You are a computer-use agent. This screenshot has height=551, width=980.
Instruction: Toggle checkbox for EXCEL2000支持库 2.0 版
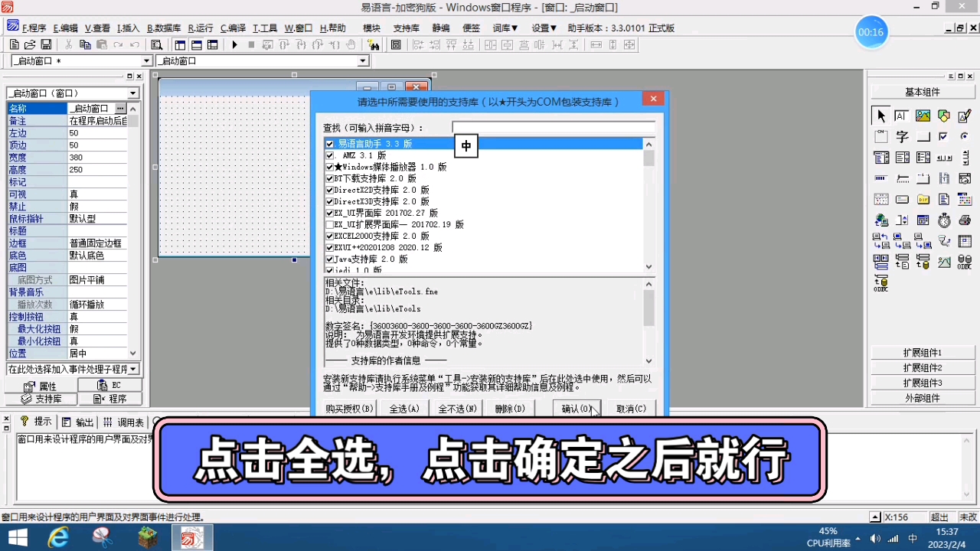click(330, 236)
